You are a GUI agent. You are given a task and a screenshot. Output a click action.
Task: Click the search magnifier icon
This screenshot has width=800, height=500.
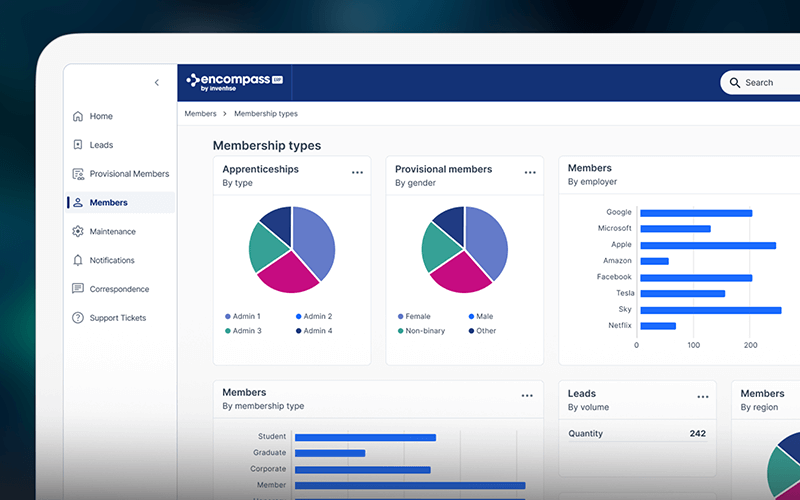click(x=735, y=83)
